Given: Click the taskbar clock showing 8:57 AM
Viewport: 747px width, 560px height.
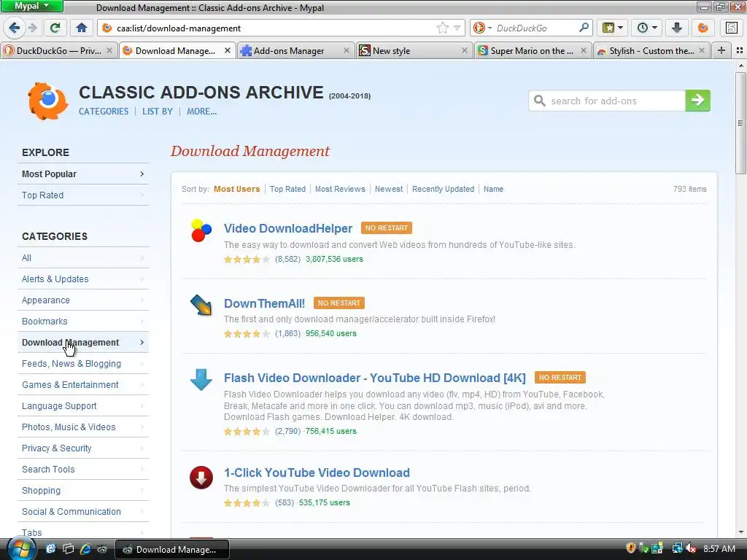Looking at the screenshot, I should pos(719,548).
